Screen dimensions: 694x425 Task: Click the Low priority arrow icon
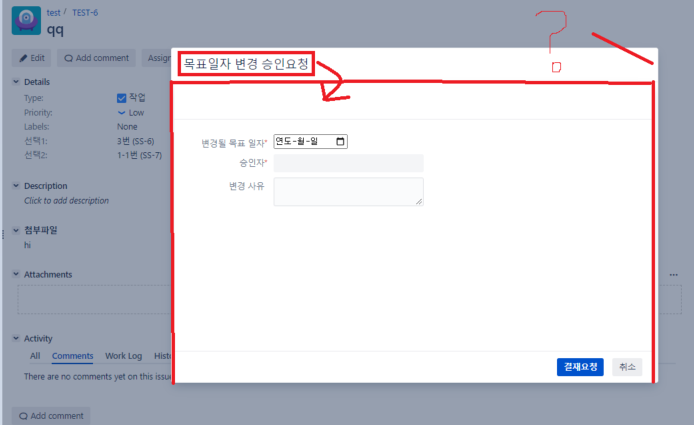click(x=121, y=113)
